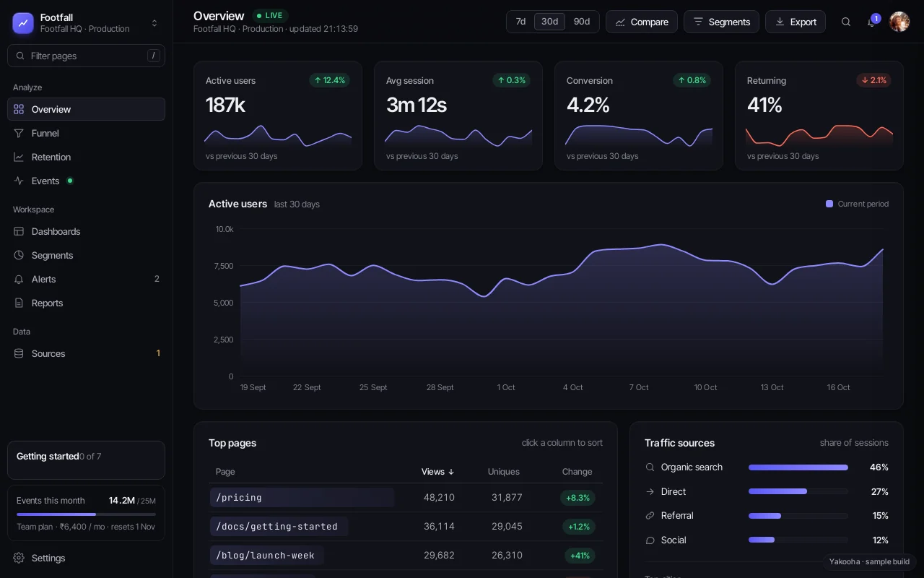Click the Segments sidebar pie icon
This screenshot has width=924, height=578.
(x=19, y=255)
